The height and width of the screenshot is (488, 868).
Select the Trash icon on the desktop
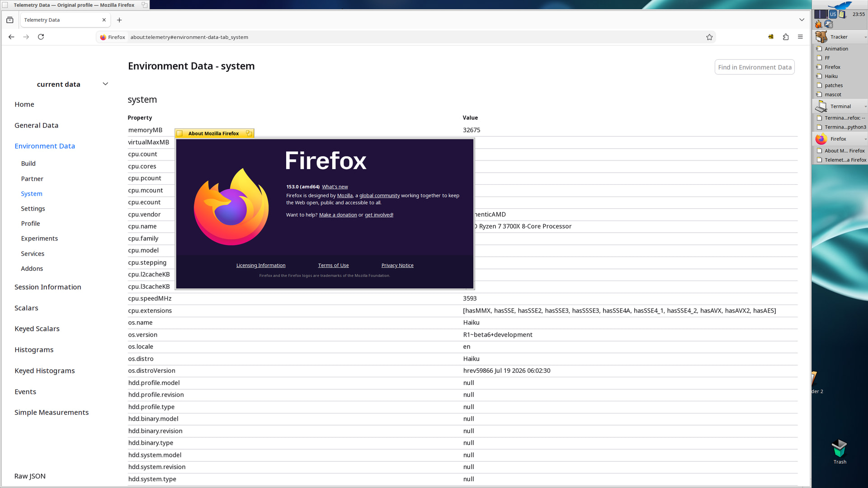840,452
